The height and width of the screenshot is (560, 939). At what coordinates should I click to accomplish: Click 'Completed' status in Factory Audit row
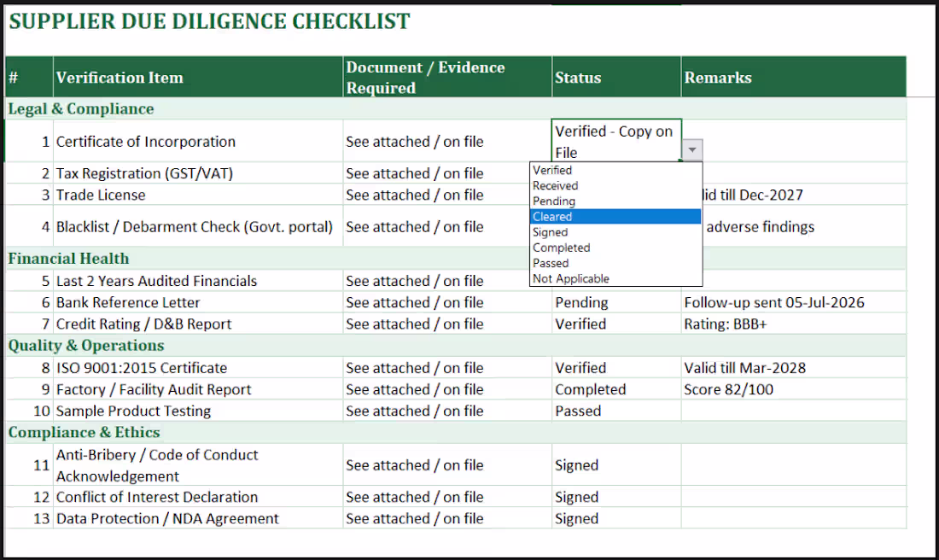[x=616, y=389]
